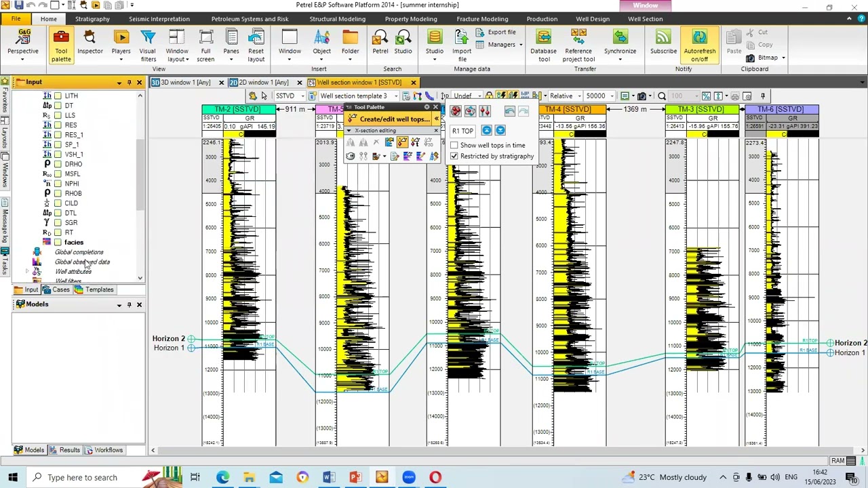Screen dimensions: 868x488
Task: Click the Tool palette icon
Action: coord(61,45)
